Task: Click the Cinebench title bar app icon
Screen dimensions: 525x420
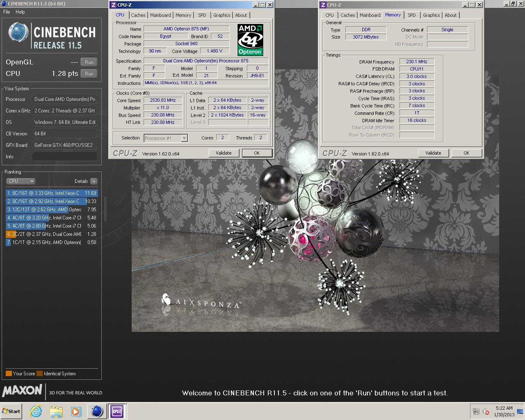Action: [4, 3]
